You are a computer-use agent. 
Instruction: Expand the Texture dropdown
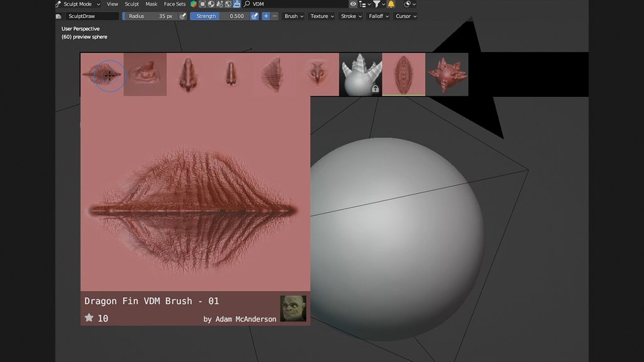pyautogui.click(x=321, y=16)
